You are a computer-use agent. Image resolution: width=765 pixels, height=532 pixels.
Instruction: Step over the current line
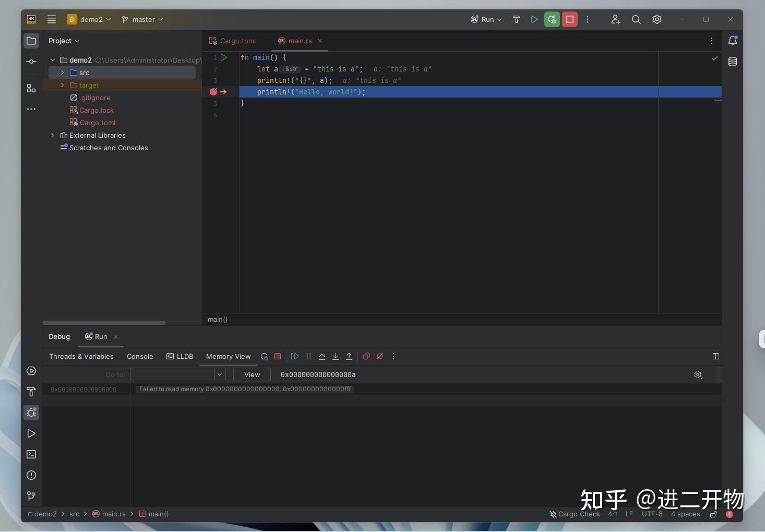click(x=322, y=357)
